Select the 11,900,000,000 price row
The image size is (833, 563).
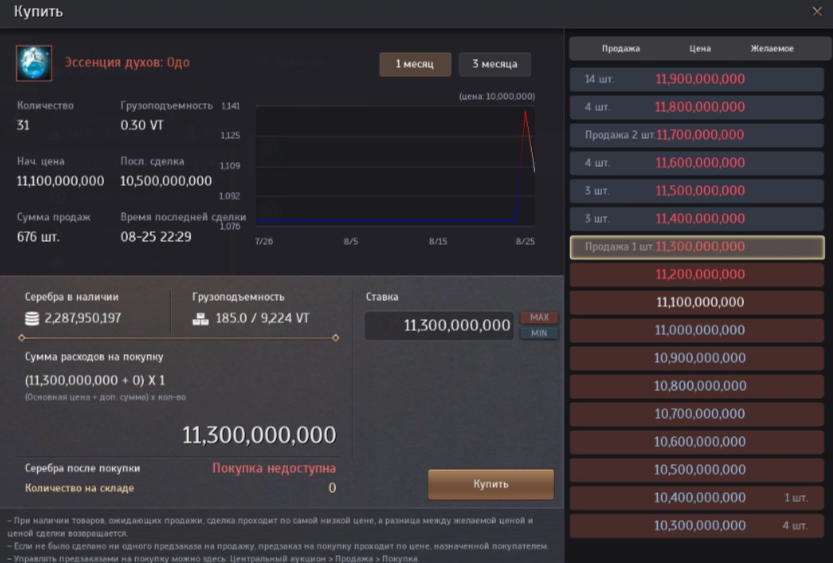point(696,79)
